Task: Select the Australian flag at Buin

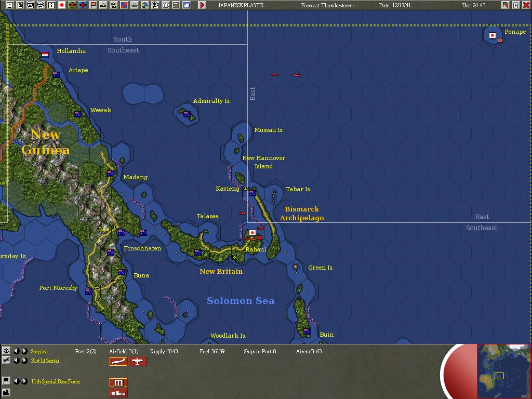Action: (x=307, y=331)
